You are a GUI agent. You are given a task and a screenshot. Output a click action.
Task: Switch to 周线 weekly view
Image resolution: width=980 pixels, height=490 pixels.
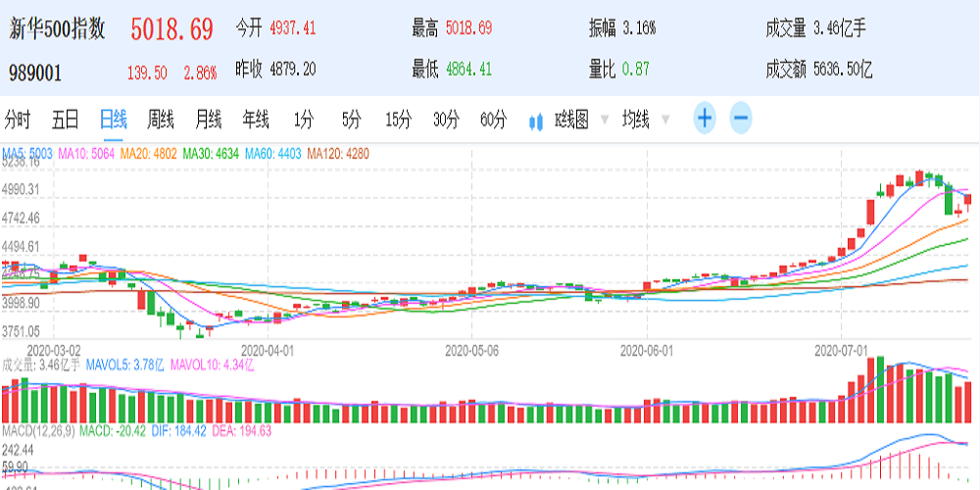(x=161, y=121)
